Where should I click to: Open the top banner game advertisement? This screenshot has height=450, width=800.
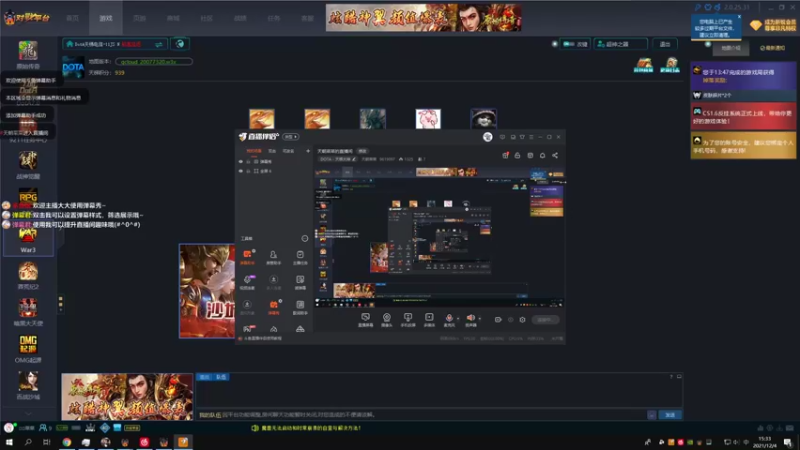[x=423, y=18]
